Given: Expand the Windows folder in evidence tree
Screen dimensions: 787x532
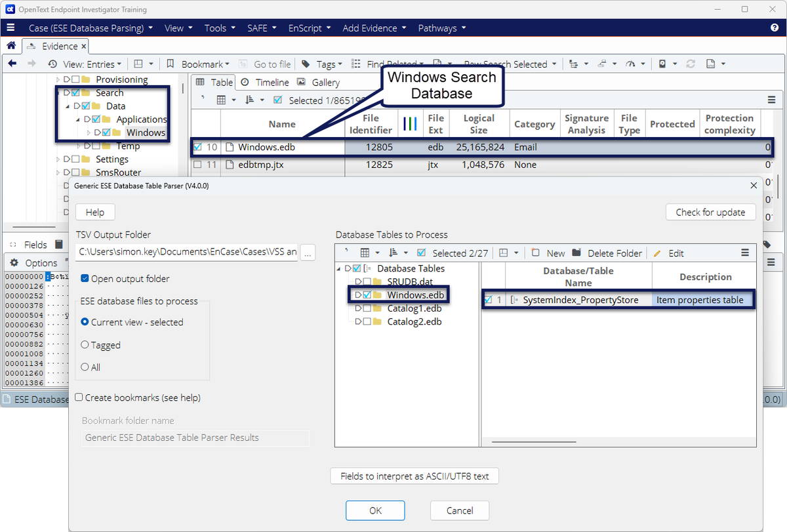Looking at the screenshot, I should pyautogui.click(x=89, y=133).
